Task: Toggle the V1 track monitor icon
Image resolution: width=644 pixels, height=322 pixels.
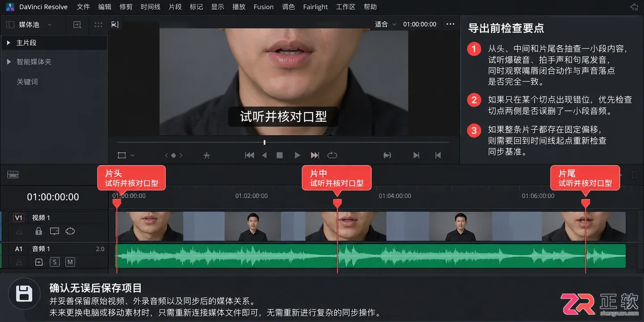Action: (55, 231)
